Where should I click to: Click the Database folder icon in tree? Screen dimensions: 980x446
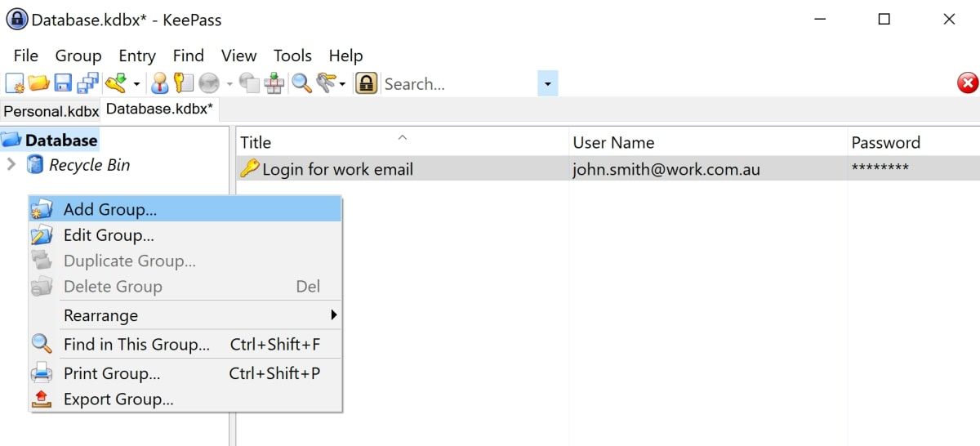click(11, 140)
